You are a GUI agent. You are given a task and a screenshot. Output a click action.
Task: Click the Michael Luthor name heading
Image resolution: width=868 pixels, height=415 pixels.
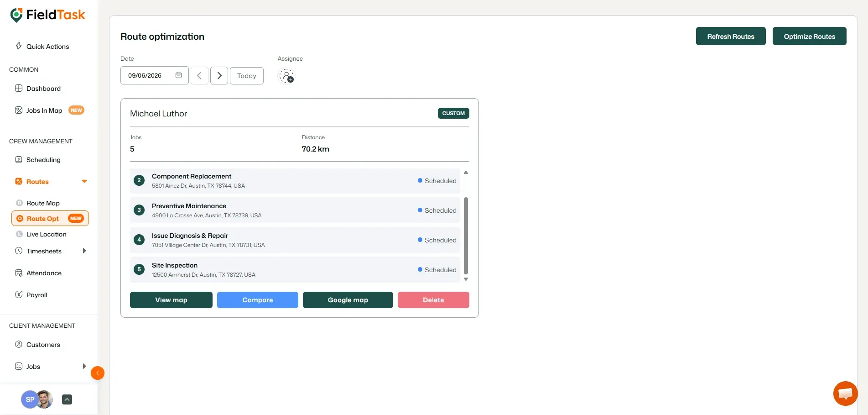point(158,114)
